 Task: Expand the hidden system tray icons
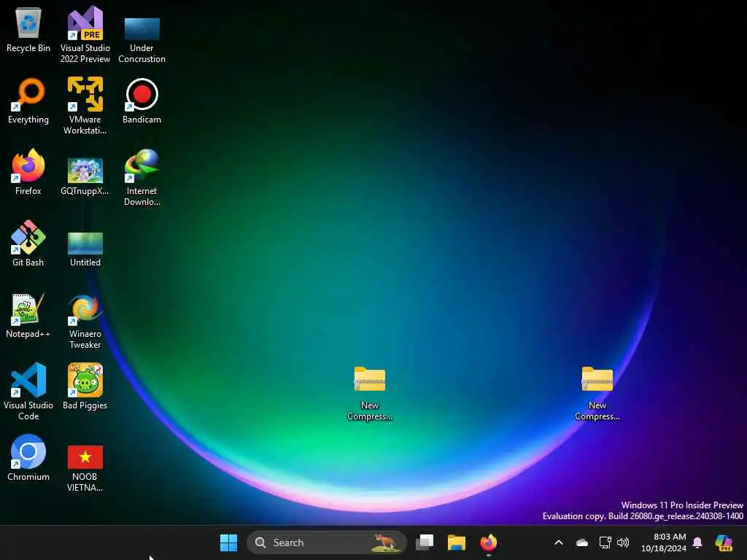(559, 542)
